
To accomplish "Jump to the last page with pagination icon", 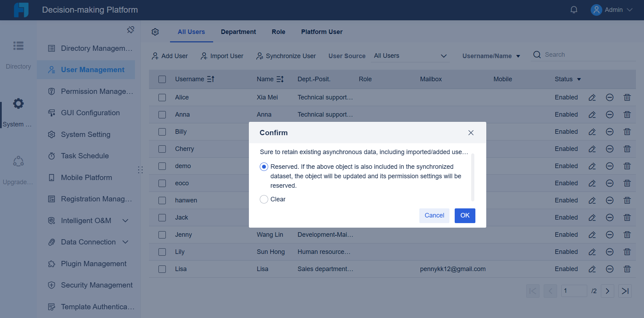I will 625,291.
